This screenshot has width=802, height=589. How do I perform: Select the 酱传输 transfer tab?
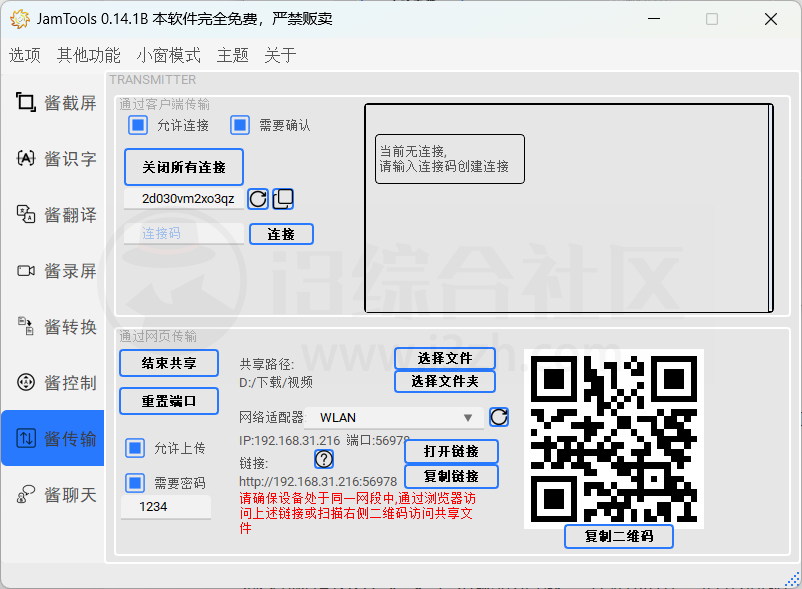(x=53, y=438)
